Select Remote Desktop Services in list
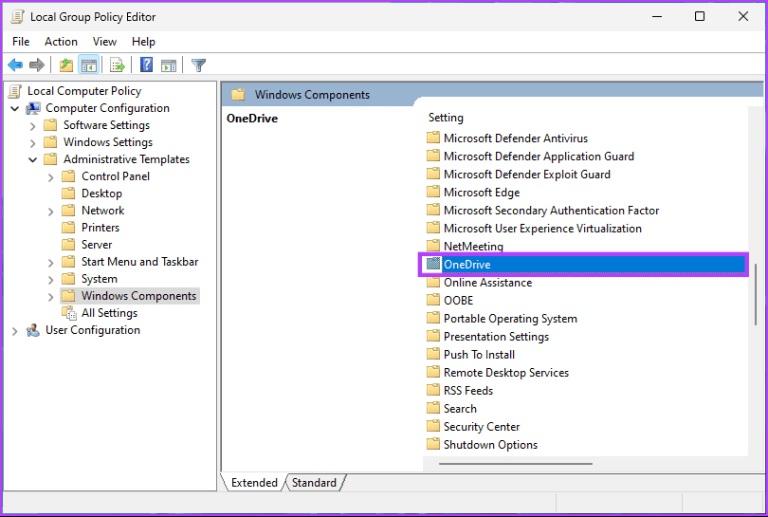The height and width of the screenshot is (517, 768). click(x=506, y=373)
